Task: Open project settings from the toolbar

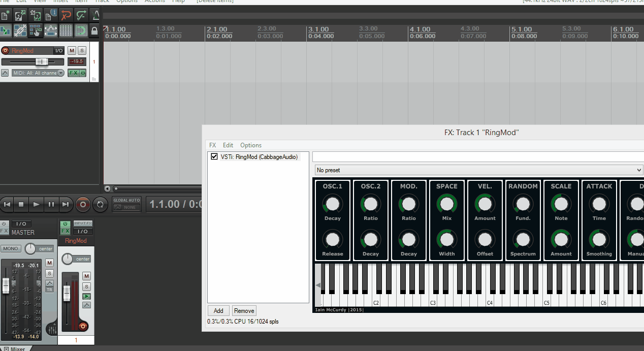Action: coord(51,16)
